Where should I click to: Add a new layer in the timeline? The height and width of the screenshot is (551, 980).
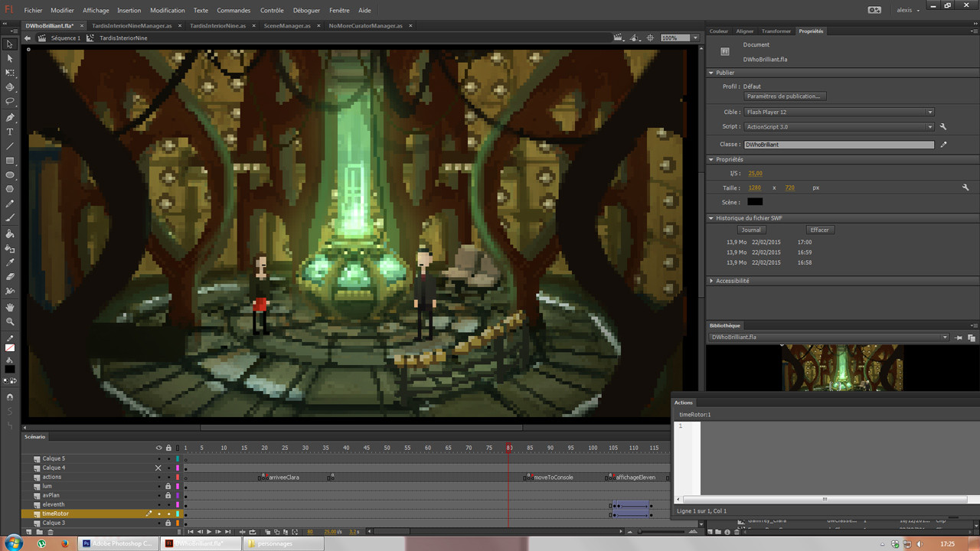point(31,532)
